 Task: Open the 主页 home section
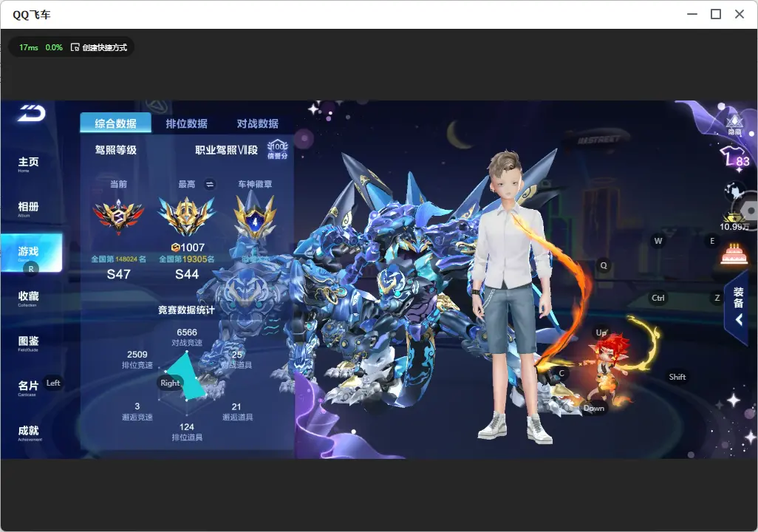[28, 163]
